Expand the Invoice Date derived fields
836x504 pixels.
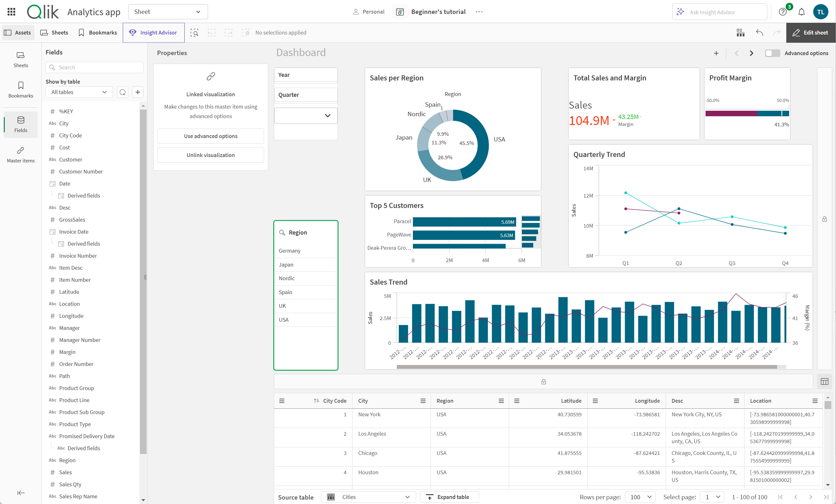click(84, 244)
